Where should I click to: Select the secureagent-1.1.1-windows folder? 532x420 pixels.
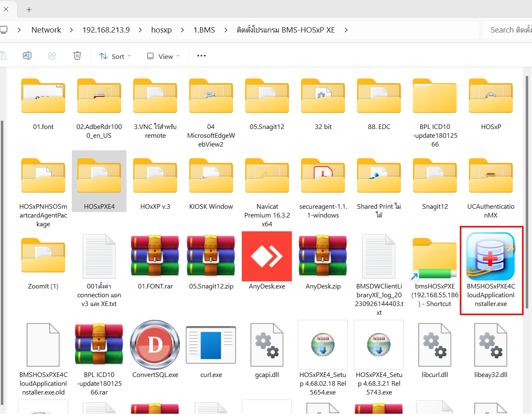click(323, 188)
